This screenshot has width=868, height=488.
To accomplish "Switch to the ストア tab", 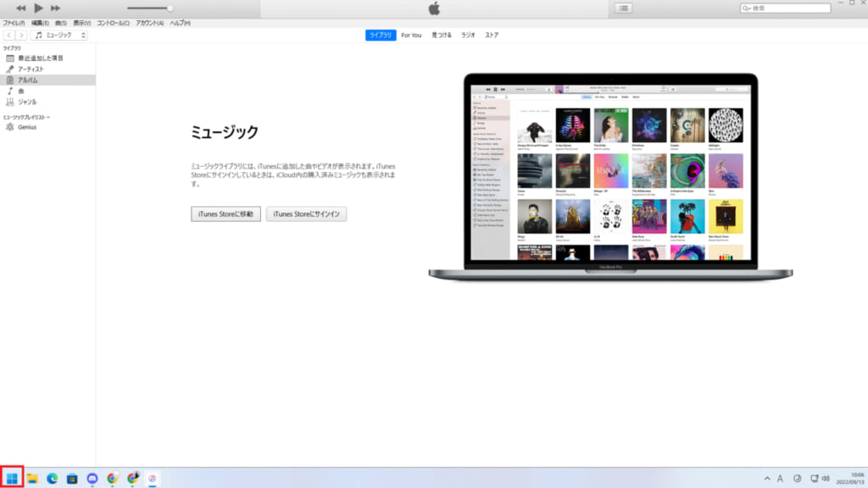I will (x=492, y=35).
